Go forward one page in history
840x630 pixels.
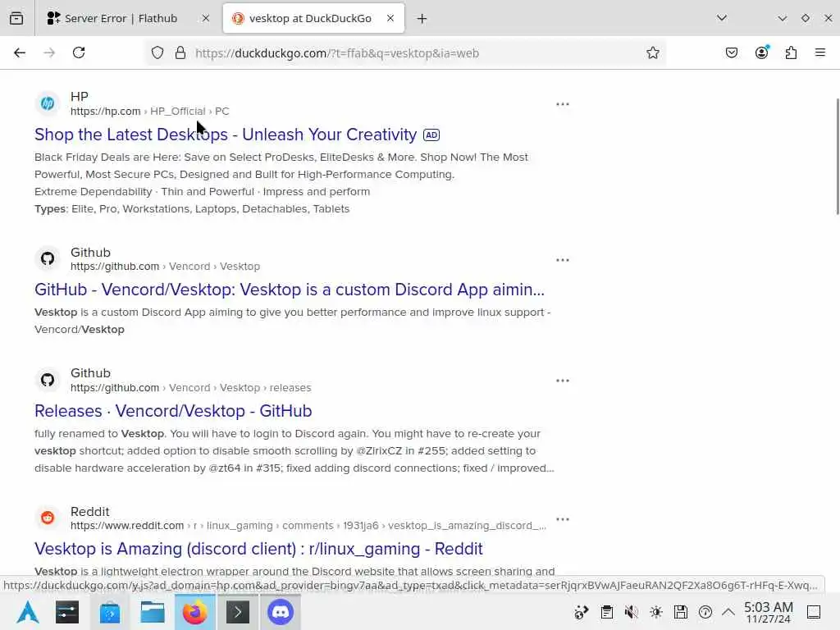(x=49, y=52)
